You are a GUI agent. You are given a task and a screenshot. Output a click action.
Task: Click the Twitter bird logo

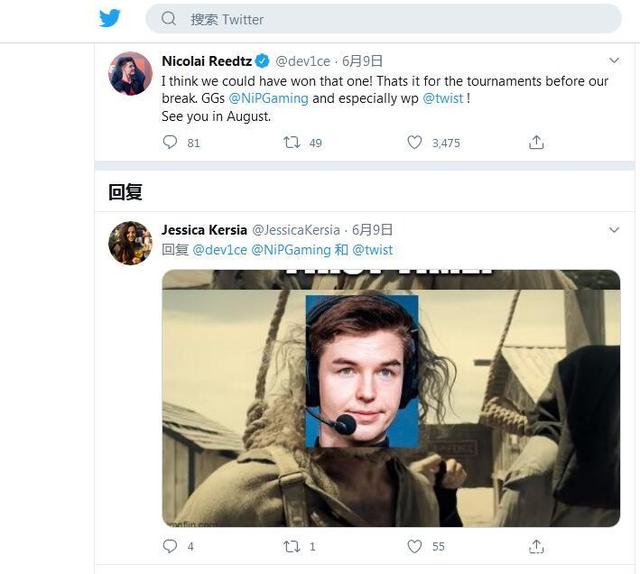109,18
